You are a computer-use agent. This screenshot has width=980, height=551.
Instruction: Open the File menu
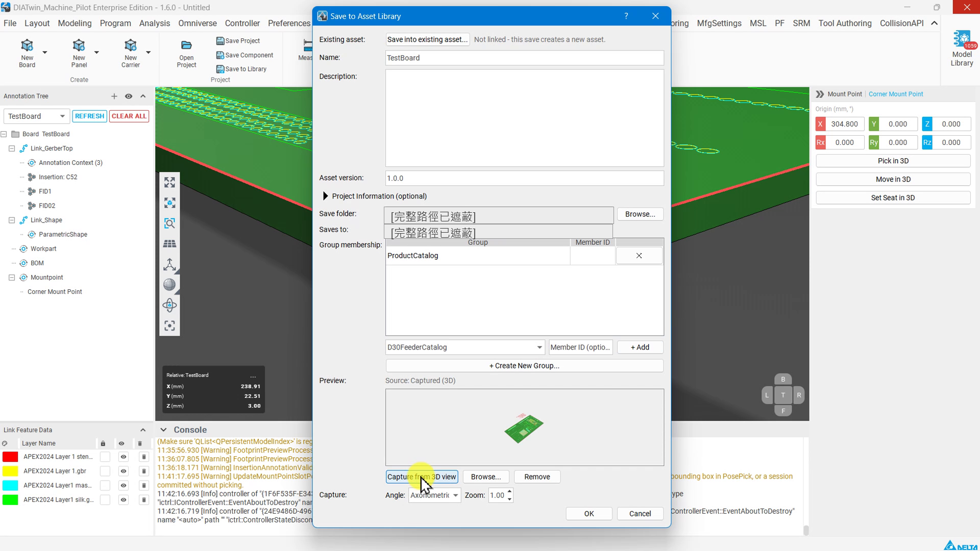pyautogui.click(x=10, y=23)
